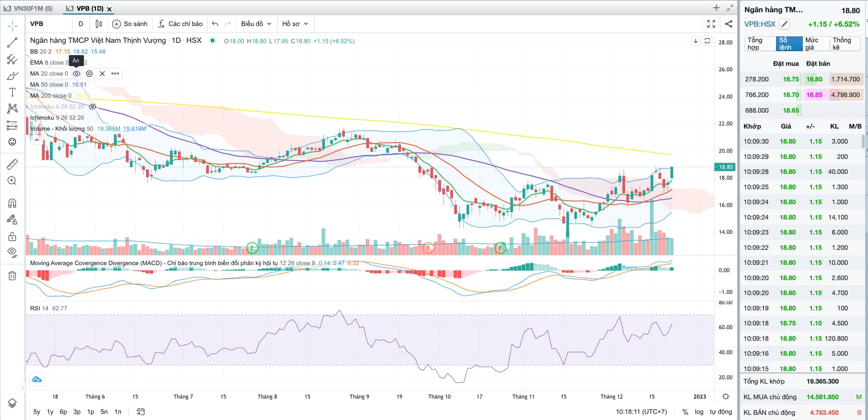This screenshot has height=420, width=868.
Task: Open MA 20 indicator settings gear
Action: (90, 74)
